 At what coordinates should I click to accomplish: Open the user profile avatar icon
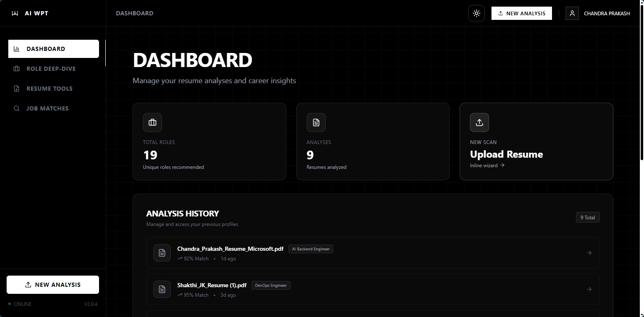tap(572, 13)
